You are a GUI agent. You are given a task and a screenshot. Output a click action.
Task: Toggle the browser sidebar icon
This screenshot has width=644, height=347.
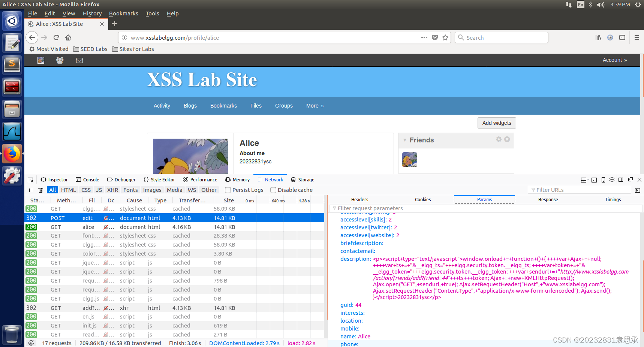point(622,37)
